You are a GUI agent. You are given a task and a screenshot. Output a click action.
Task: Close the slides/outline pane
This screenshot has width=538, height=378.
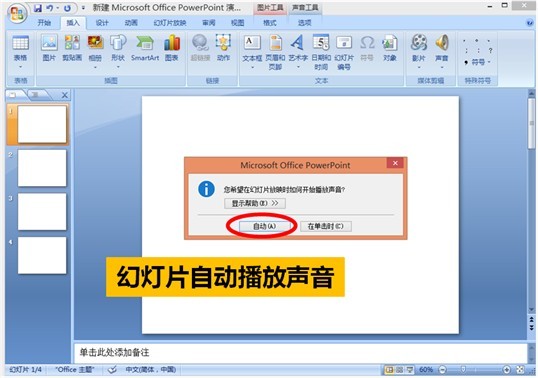[x=65, y=95]
